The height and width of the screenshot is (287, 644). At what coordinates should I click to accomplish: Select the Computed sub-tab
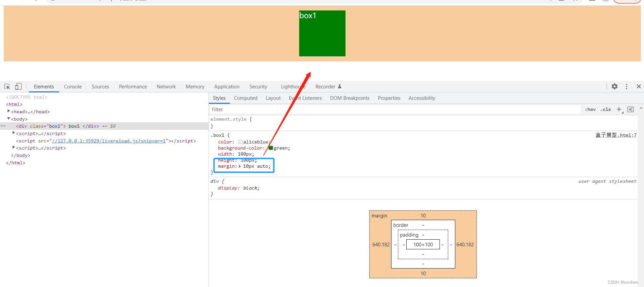(x=245, y=98)
